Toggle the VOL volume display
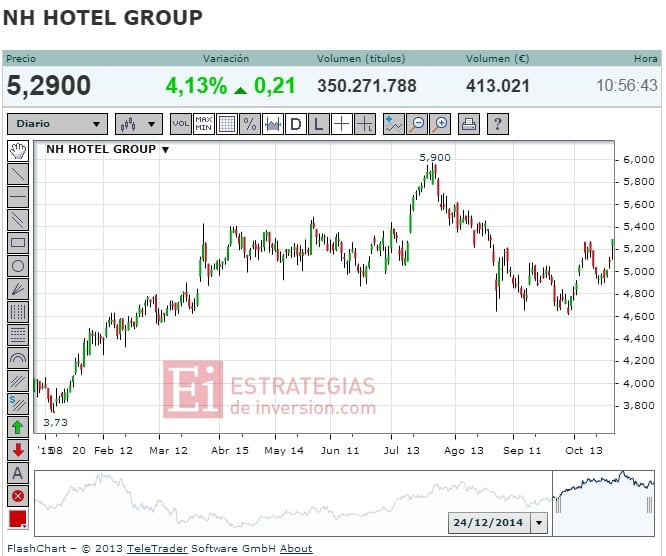 tap(181, 124)
